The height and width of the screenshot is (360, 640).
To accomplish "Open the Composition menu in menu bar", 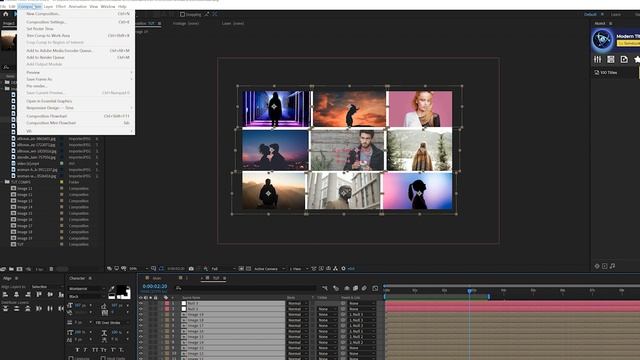I will click(x=30, y=7).
